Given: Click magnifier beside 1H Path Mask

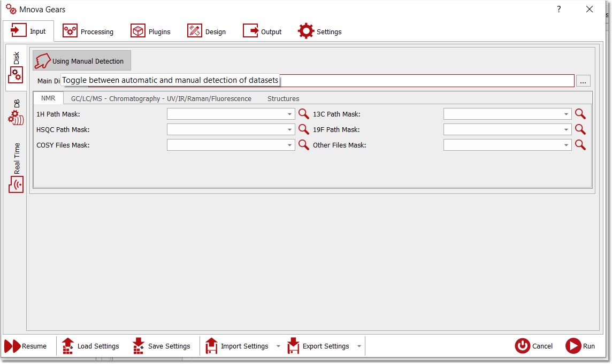Looking at the screenshot, I should point(304,113).
